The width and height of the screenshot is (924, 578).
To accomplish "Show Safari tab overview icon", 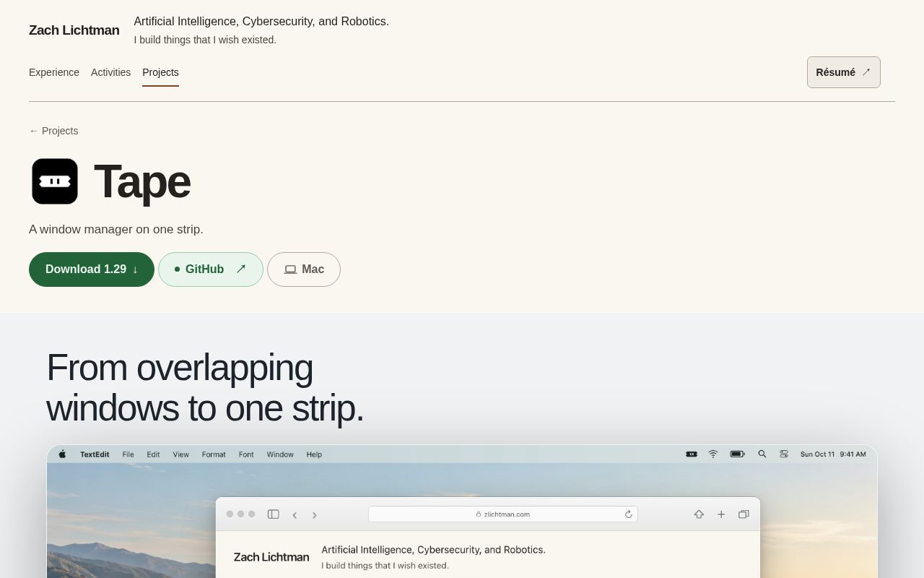I will [744, 514].
